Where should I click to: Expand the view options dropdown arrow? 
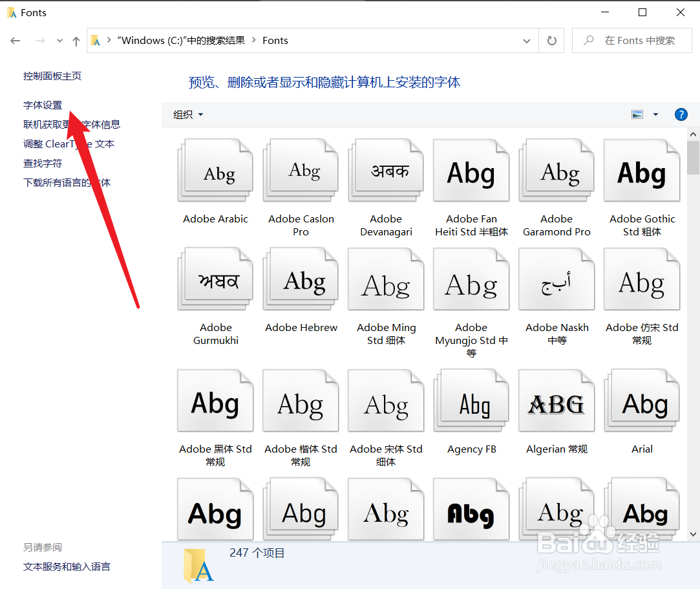coord(655,115)
